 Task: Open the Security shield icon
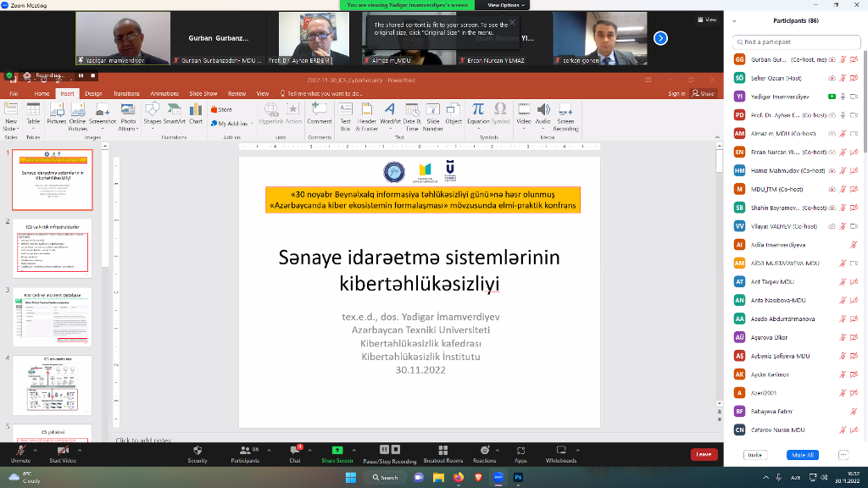[198, 451]
